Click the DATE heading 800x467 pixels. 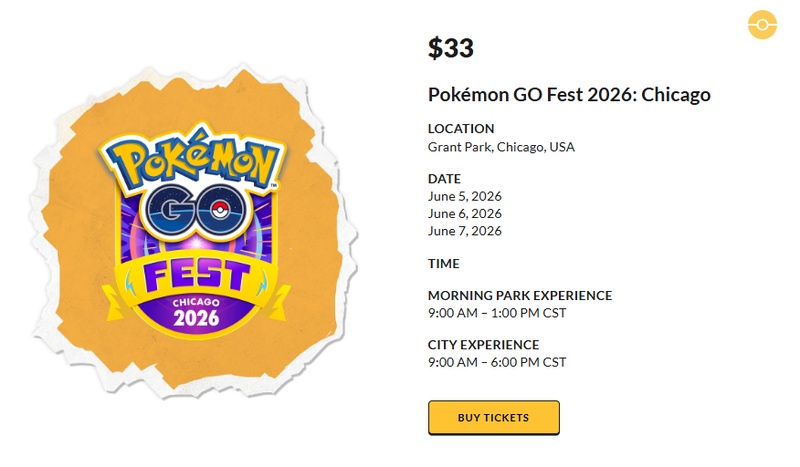[445, 179]
